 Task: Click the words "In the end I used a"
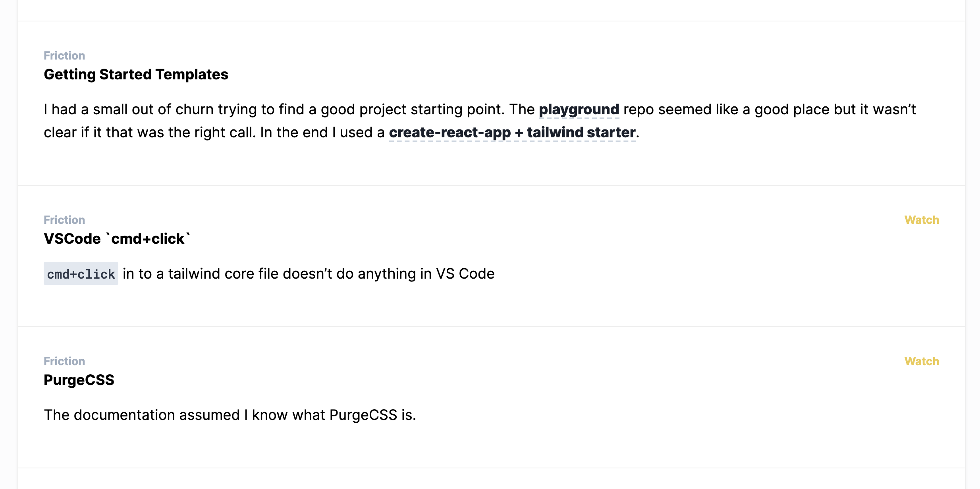322,133
